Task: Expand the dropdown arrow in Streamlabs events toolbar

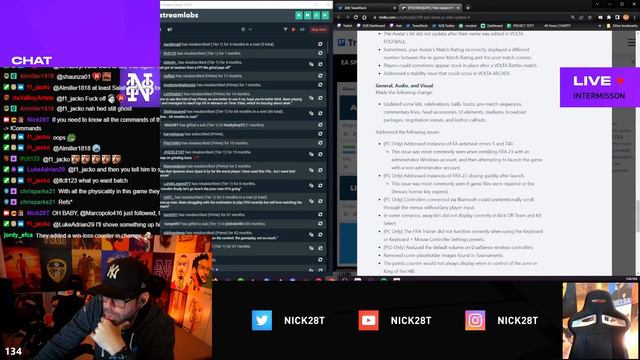Action: pos(250,29)
